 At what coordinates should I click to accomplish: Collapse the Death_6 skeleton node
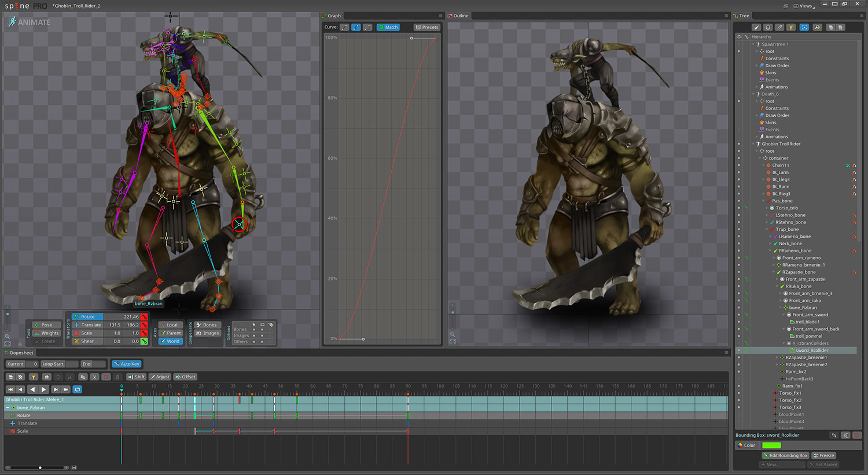click(x=753, y=94)
